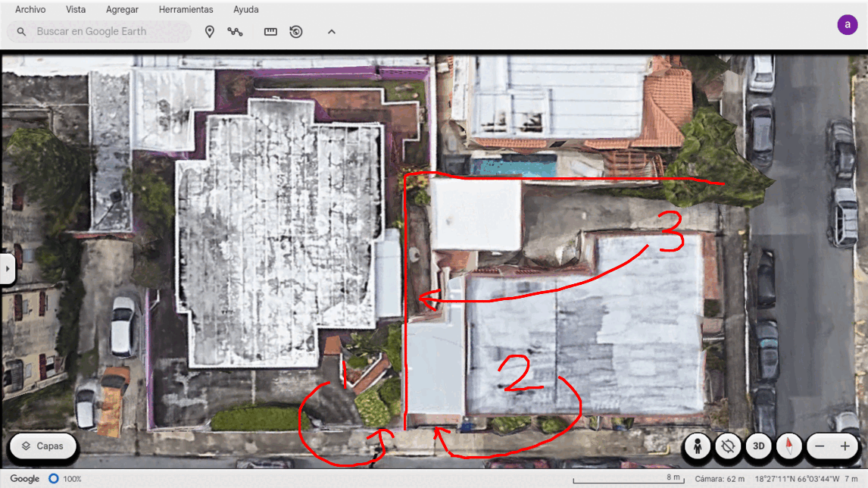Enter Street View with the pegman icon

(x=697, y=446)
